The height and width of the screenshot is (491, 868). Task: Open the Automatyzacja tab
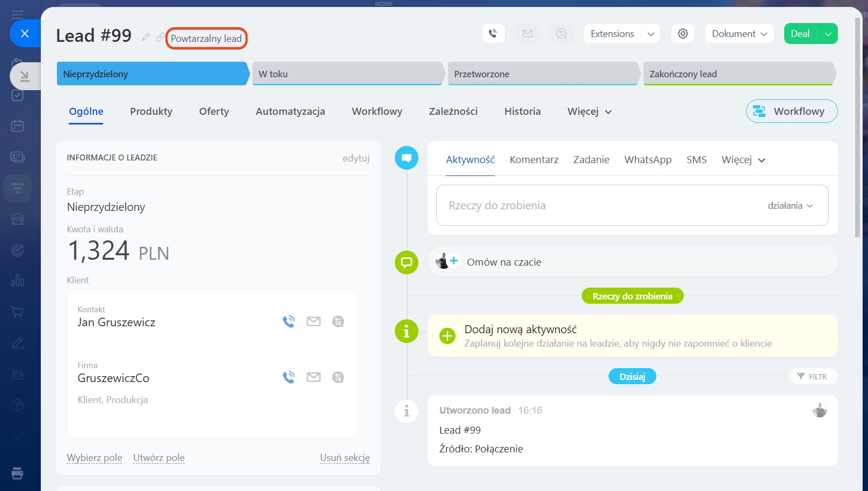(x=290, y=112)
